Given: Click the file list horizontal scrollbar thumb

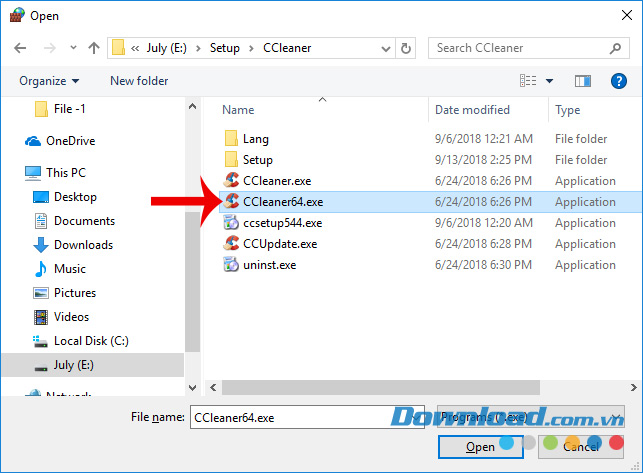Looking at the screenshot, I should [381, 387].
